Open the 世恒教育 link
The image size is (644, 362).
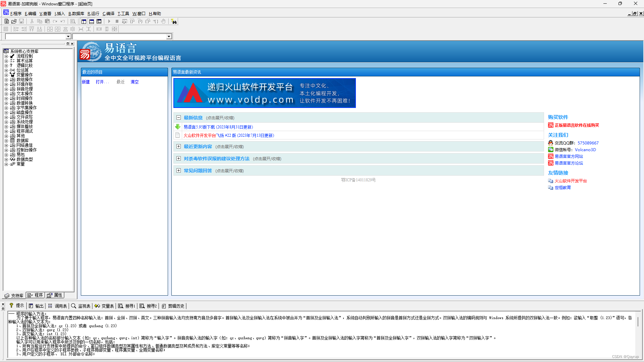click(x=562, y=187)
